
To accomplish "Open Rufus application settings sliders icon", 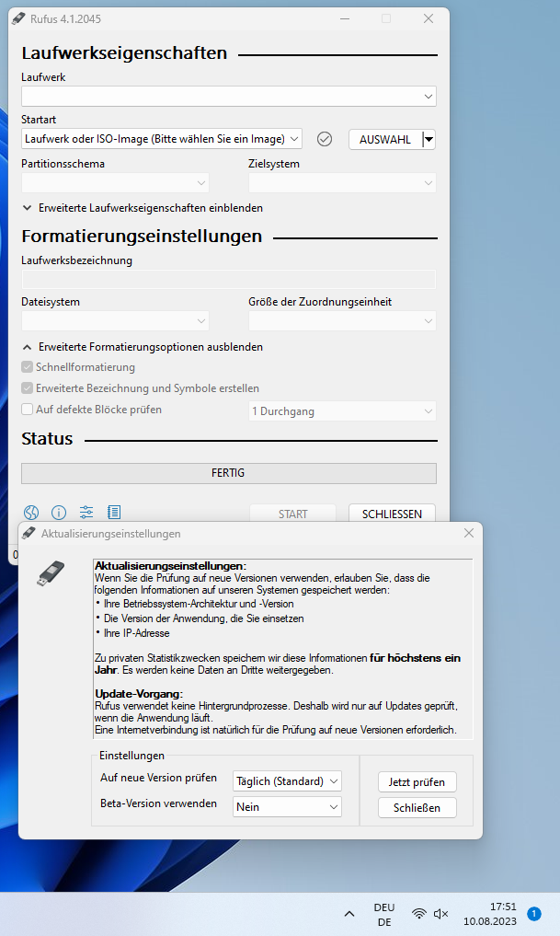I will [86, 512].
